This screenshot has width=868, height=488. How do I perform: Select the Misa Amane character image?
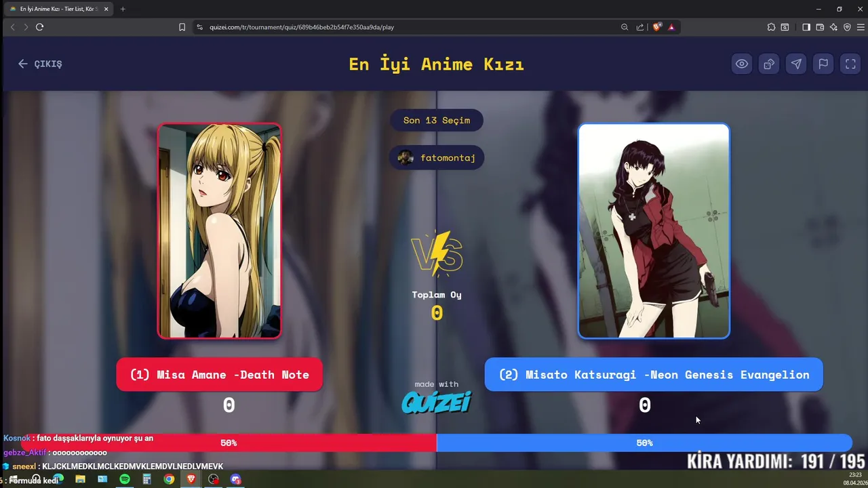(219, 230)
